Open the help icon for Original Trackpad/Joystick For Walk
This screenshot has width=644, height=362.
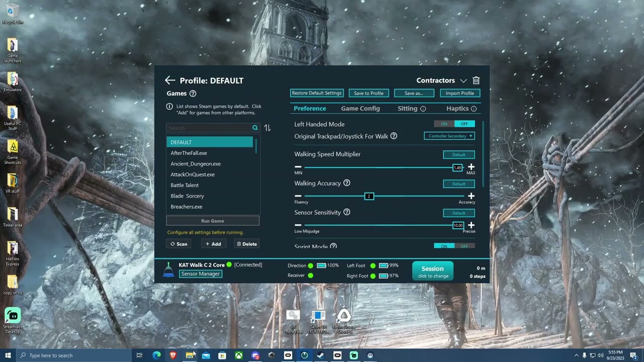[x=394, y=136]
